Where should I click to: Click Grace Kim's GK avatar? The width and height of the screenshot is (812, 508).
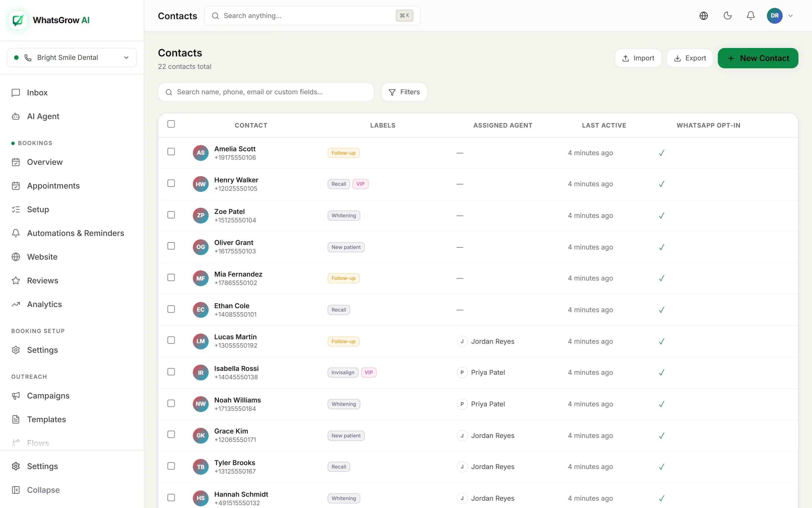tap(201, 435)
